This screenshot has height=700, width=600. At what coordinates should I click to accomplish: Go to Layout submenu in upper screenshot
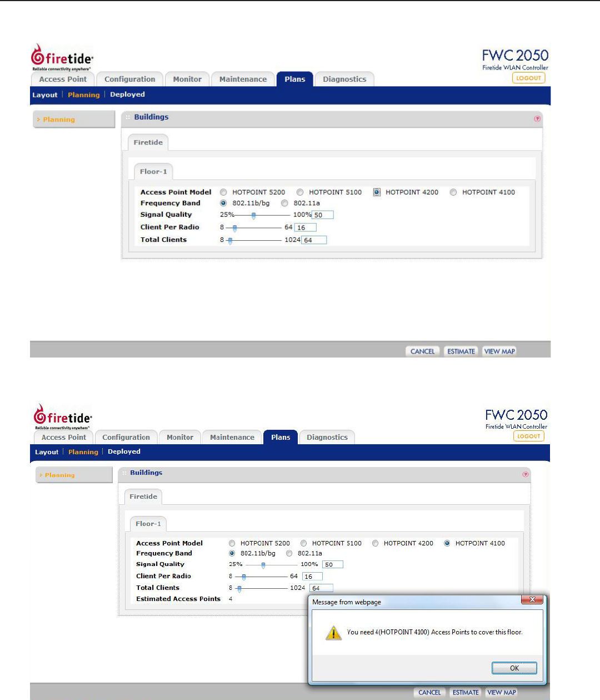(x=45, y=95)
